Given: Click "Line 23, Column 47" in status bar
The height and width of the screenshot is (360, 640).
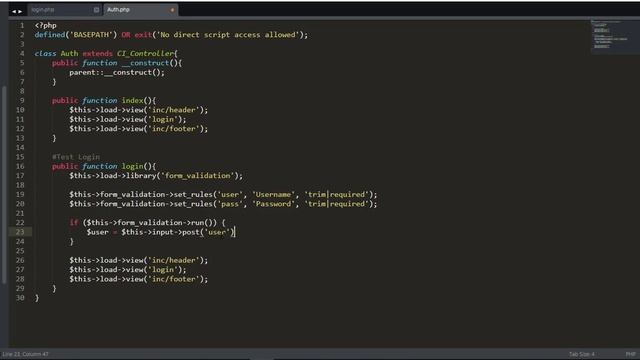Looking at the screenshot, I should (25, 354).
